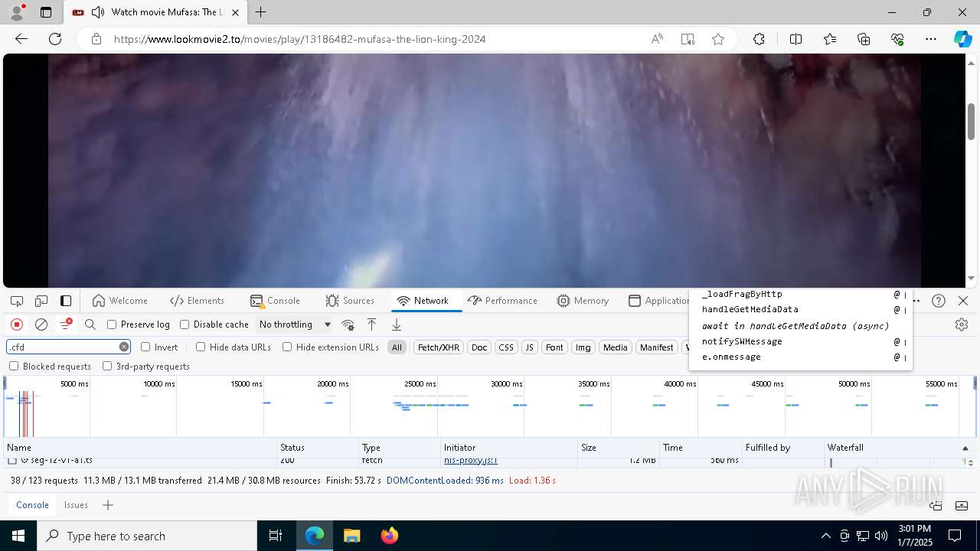Stop recording network log
Screen dimensions: 980x551
coord(17,324)
